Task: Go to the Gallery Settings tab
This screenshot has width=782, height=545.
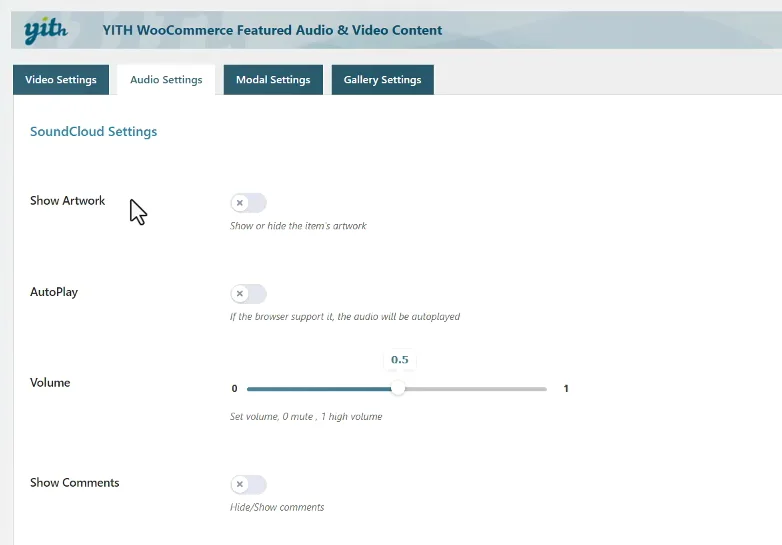Action: 383,80
